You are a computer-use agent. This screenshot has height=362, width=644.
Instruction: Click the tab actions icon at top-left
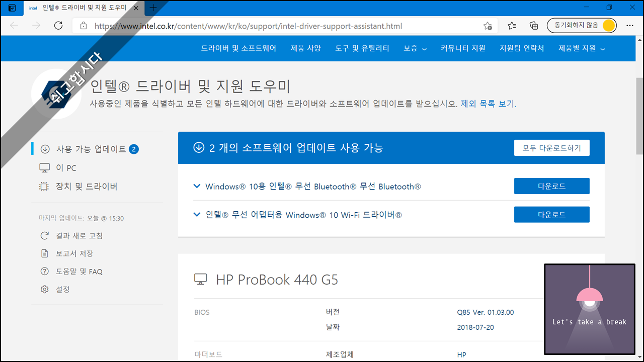click(x=12, y=8)
